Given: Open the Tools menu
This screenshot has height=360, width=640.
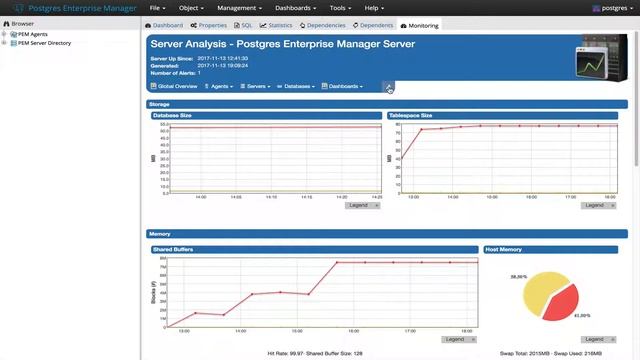Looking at the screenshot, I should click(340, 8).
